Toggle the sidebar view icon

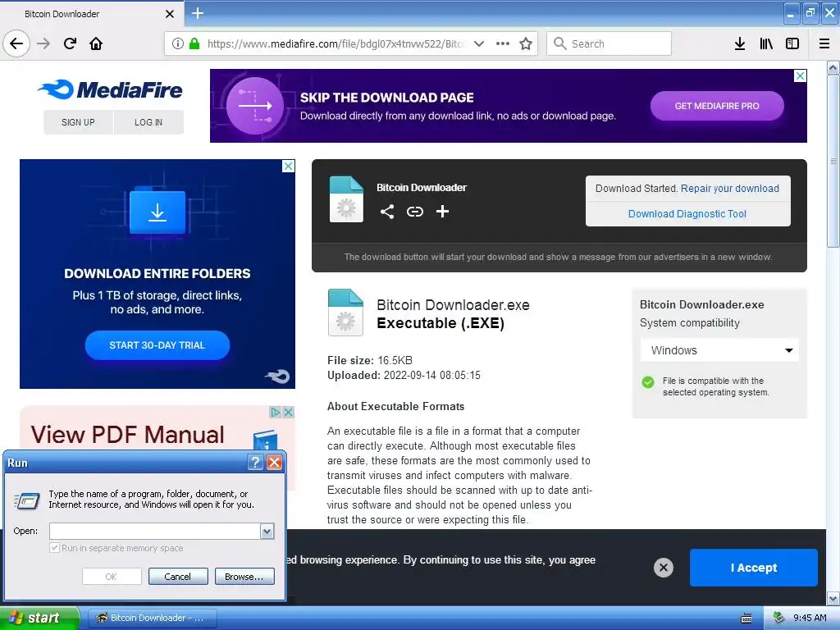792,43
